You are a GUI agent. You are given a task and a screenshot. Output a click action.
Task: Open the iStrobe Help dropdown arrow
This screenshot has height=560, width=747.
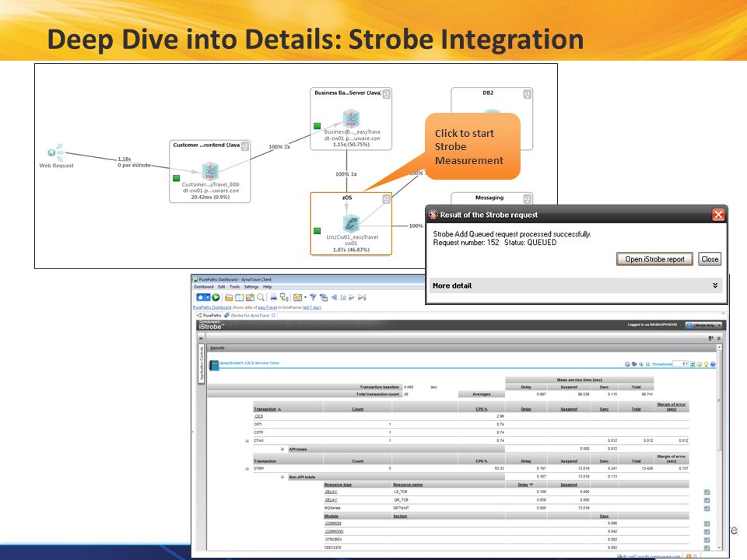pos(719,325)
